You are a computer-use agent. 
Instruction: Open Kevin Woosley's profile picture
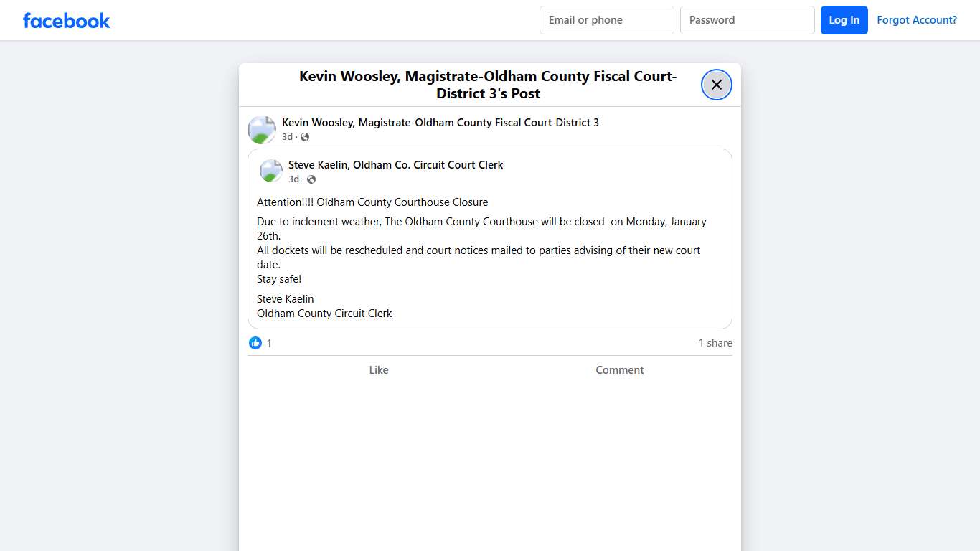click(x=262, y=130)
